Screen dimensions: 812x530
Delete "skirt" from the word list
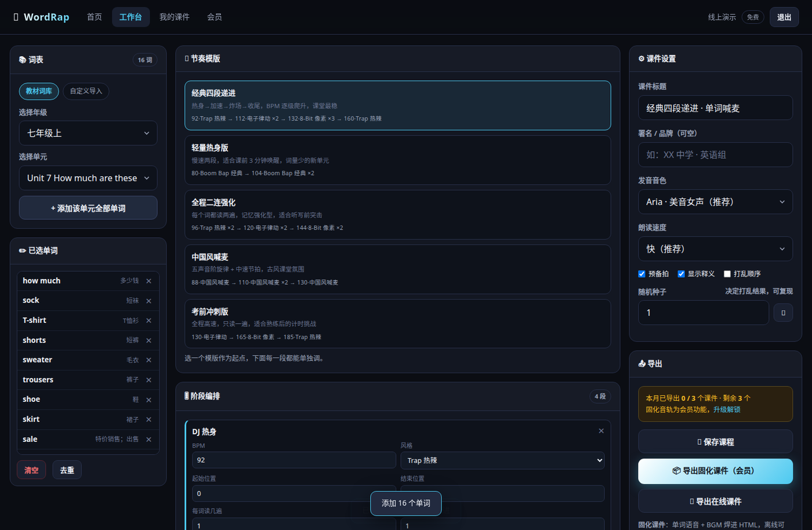(149, 419)
